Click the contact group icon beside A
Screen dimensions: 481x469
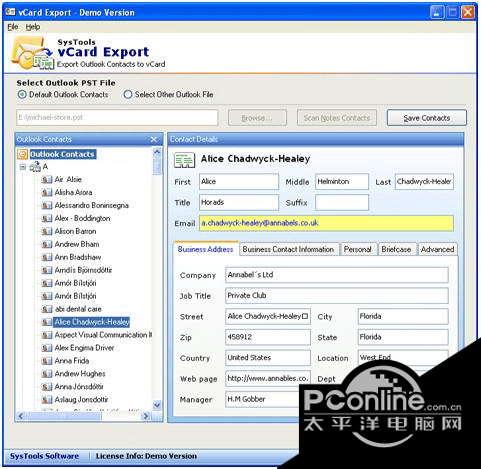[35, 167]
